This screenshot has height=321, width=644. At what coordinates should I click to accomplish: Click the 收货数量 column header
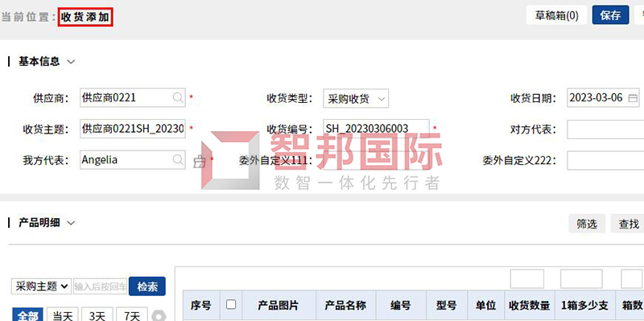coord(530,306)
